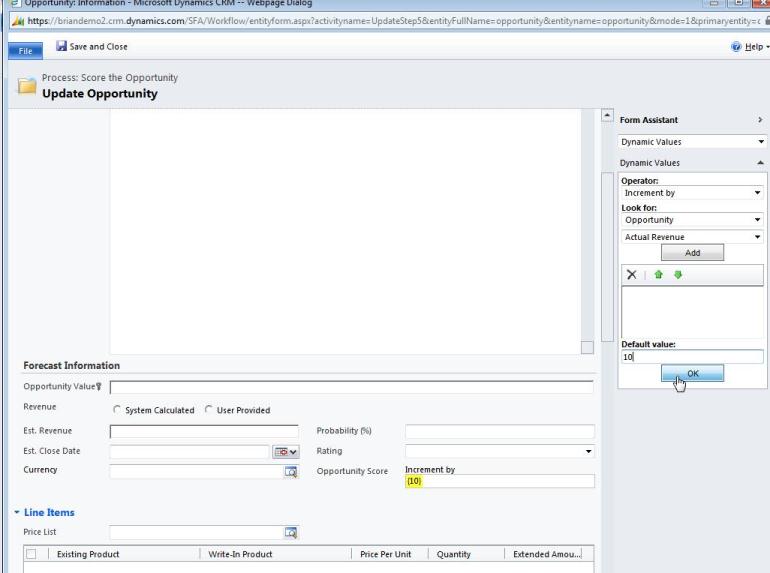
Task: Click the Dynamics icon in address bar
Action: point(18,21)
